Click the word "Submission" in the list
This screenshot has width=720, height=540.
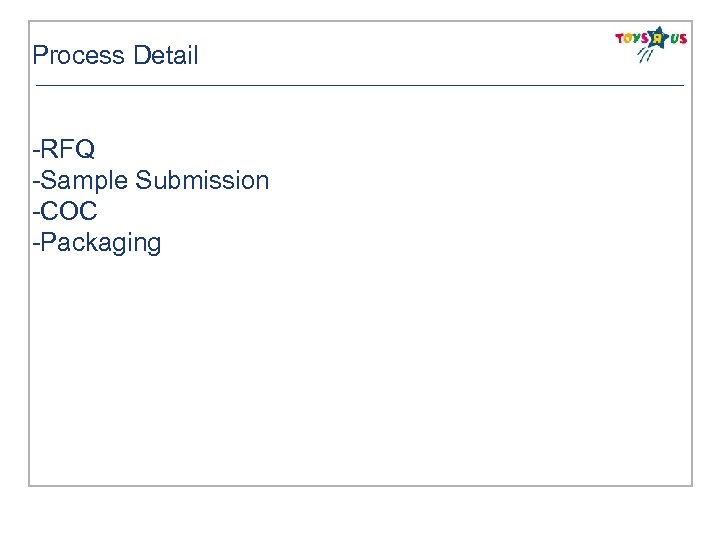click(202, 181)
